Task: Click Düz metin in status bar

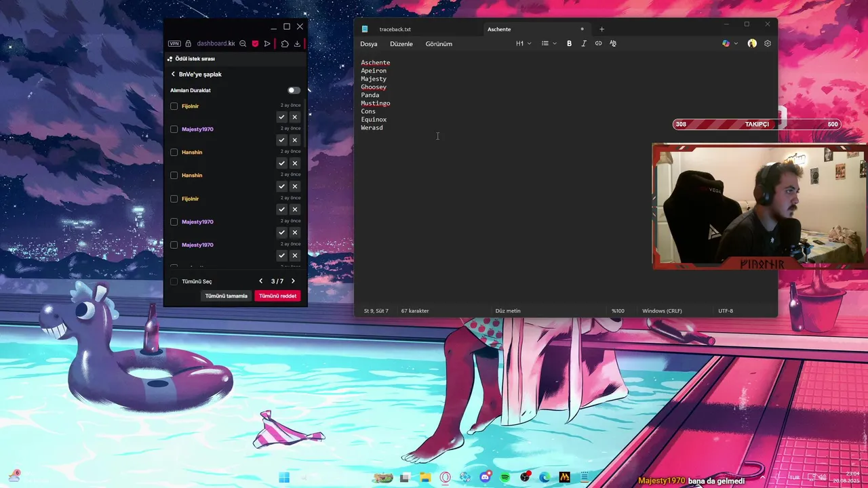Action: [508, 311]
